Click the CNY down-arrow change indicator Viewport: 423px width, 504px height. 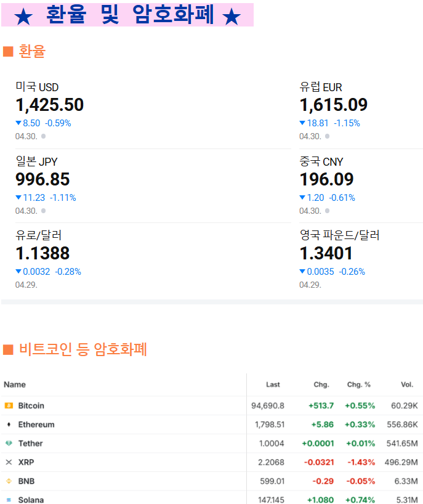tap(302, 197)
